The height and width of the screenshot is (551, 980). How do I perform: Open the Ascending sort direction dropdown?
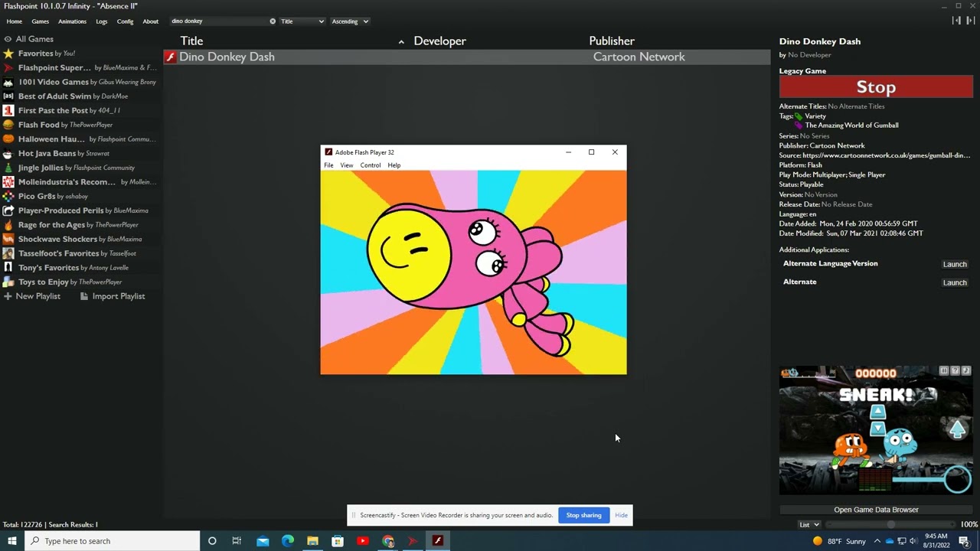[350, 21]
